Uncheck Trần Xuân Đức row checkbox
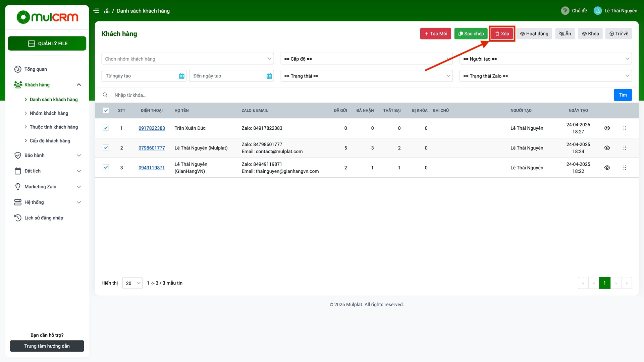 coord(106,128)
